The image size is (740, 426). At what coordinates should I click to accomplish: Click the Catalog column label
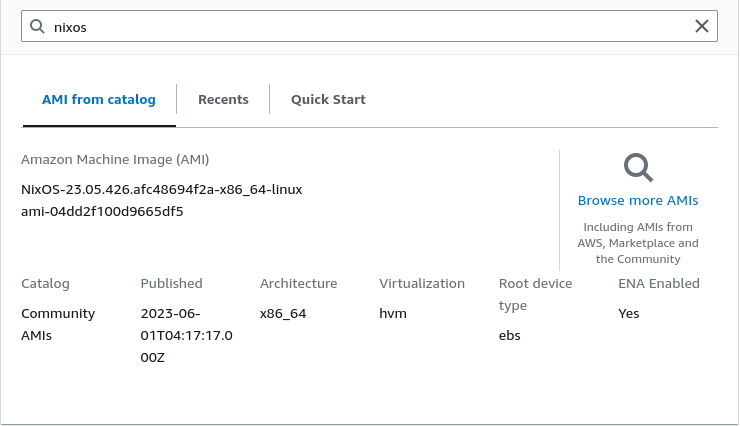point(45,284)
